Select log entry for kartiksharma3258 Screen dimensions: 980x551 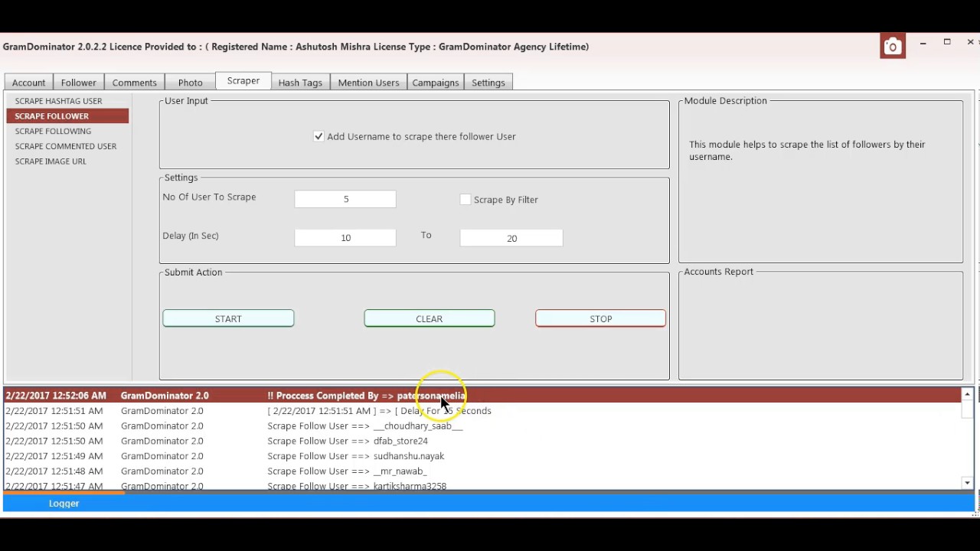(483, 485)
